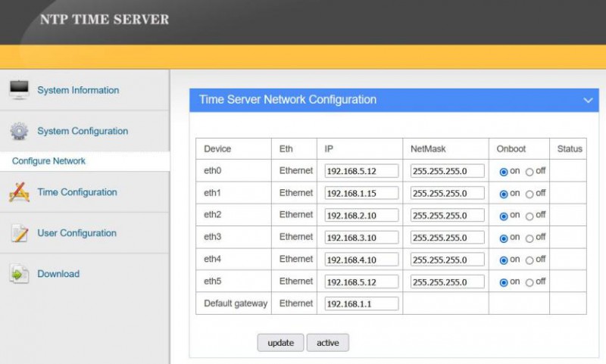606x364 pixels.
Task: Focus the eth1 IP address field
Action: click(x=361, y=193)
